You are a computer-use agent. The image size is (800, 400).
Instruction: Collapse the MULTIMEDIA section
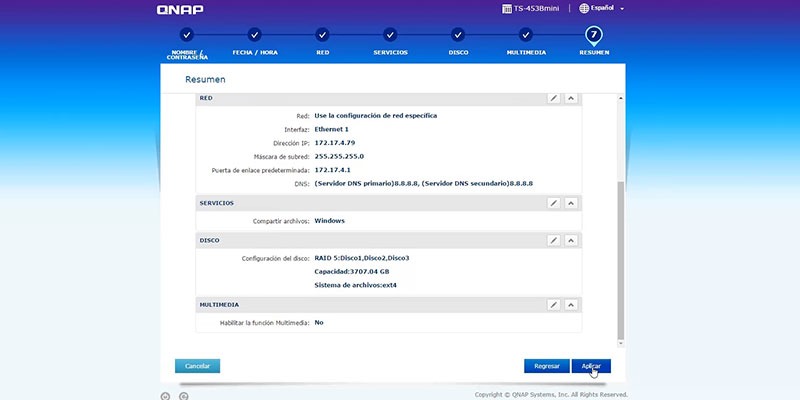571,305
